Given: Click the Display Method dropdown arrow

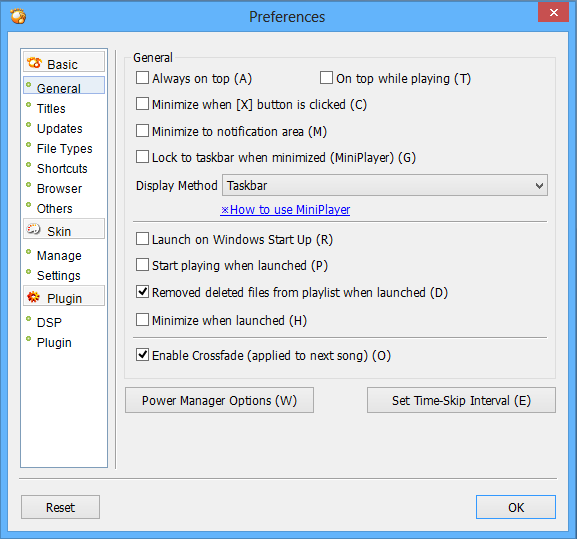Looking at the screenshot, I should (x=539, y=185).
